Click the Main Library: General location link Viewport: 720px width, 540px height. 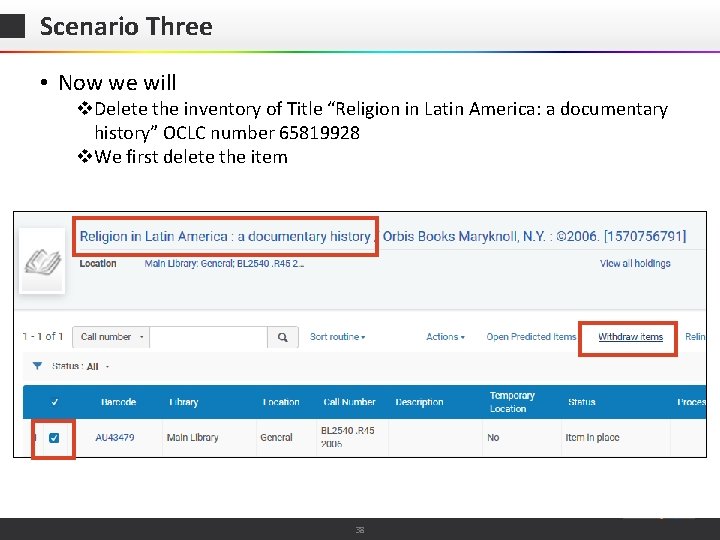[x=224, y=264]
